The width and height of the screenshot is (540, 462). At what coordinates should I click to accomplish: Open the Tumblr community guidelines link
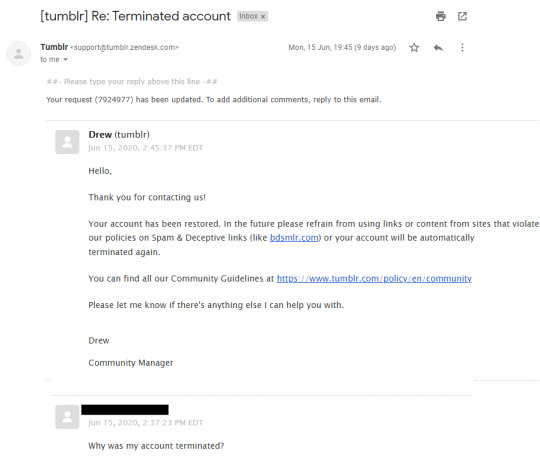coord(374,279)
